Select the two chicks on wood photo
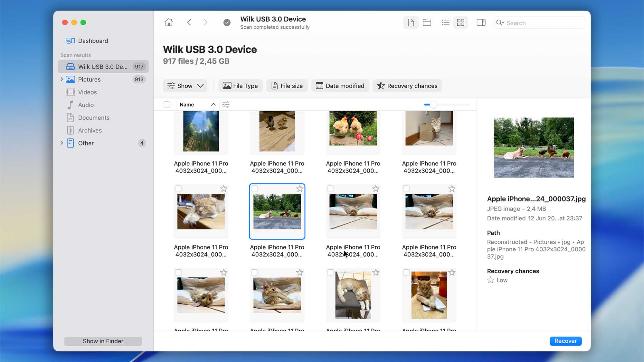 [277, 131]
